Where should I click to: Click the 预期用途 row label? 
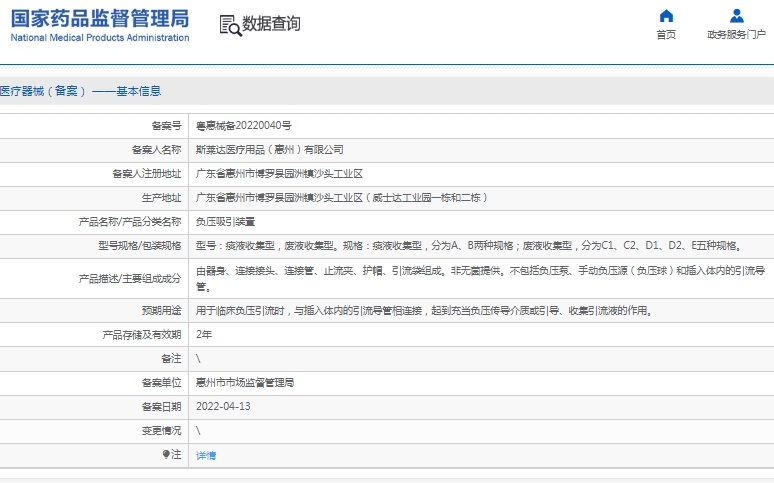[x=161, y=311]
